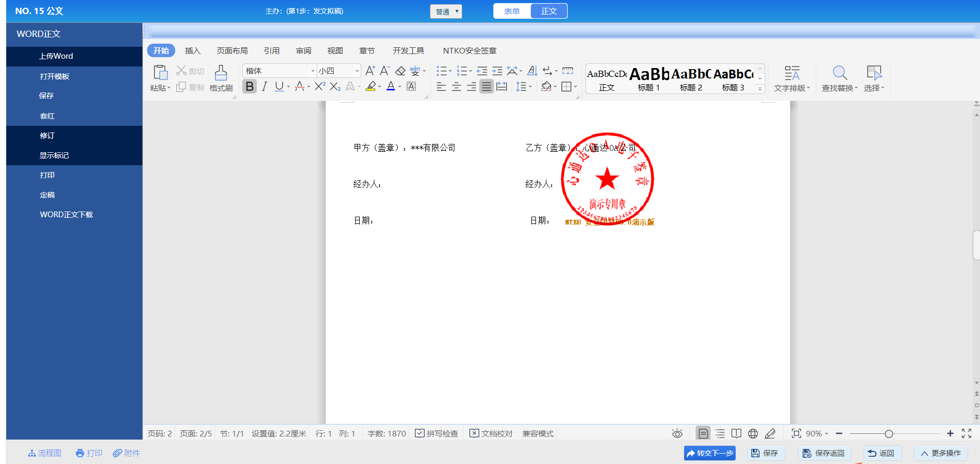Apply superscript formatting
Image resolution: width=980 pixels, height=464 pixels.
[x=320, y=86]
